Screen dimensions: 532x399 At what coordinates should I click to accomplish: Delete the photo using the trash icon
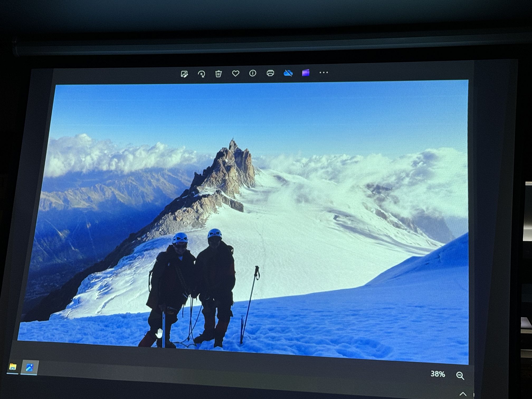[x=218, y=74]
